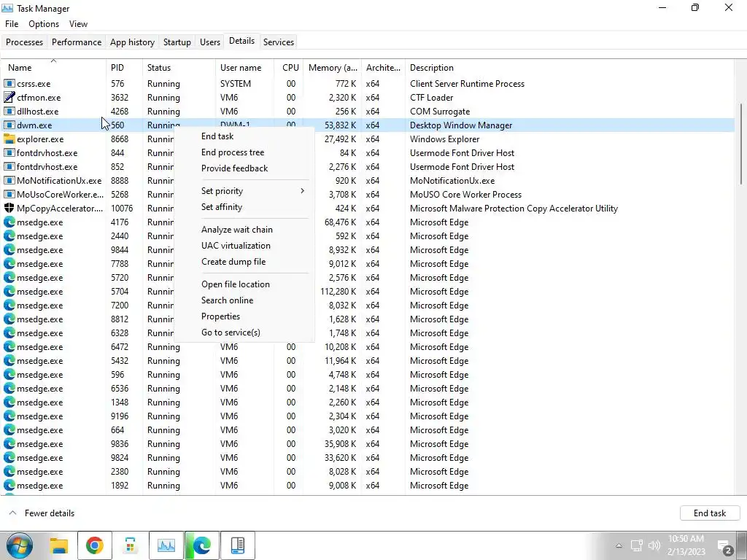
Task: Switch to the Users tab
Action: [209, 42]
